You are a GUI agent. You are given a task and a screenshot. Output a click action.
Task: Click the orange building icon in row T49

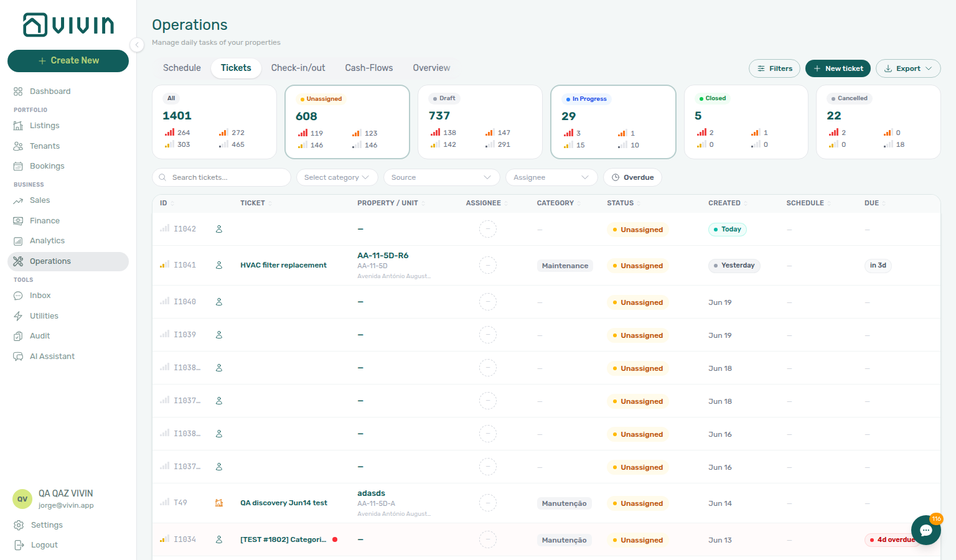[219, 503]
